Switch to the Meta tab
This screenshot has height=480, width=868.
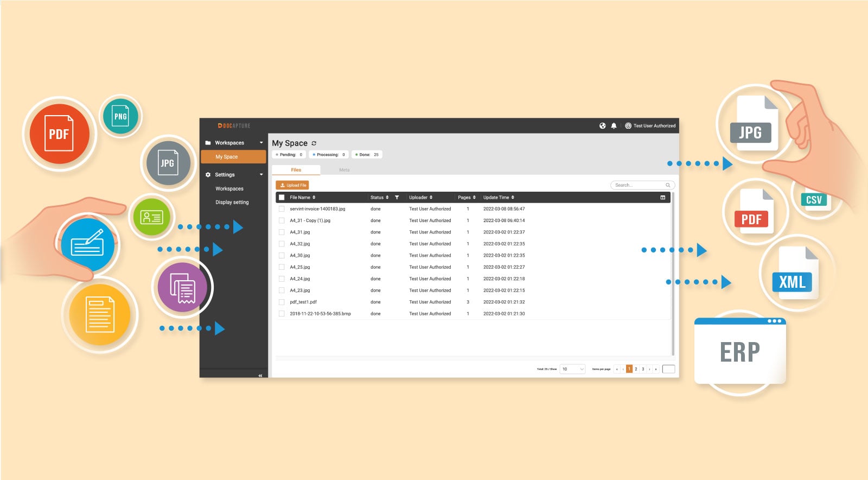(x=344, y=170)
